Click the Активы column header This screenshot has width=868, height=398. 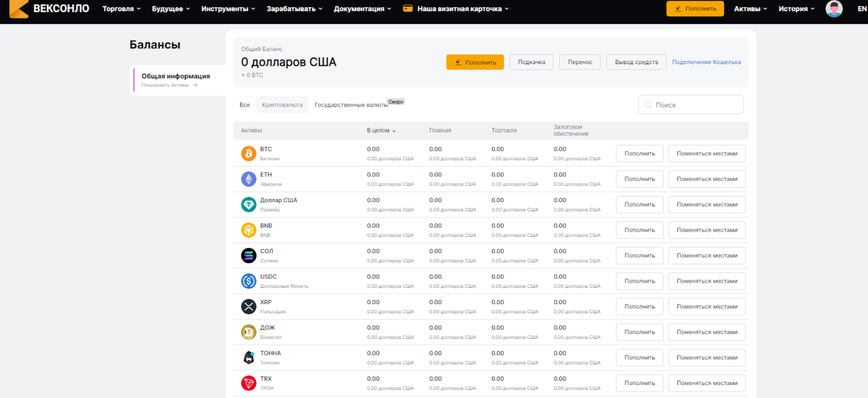click(x=251, y=130)
